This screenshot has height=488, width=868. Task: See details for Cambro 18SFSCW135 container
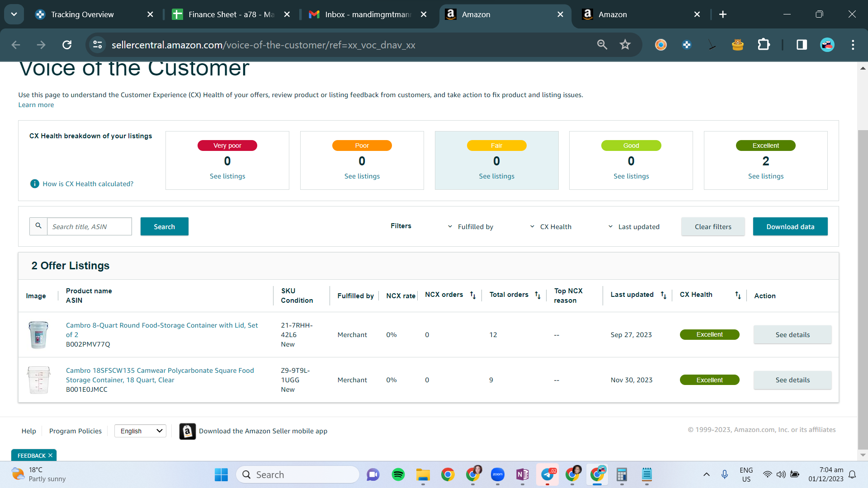coord(793,380)
